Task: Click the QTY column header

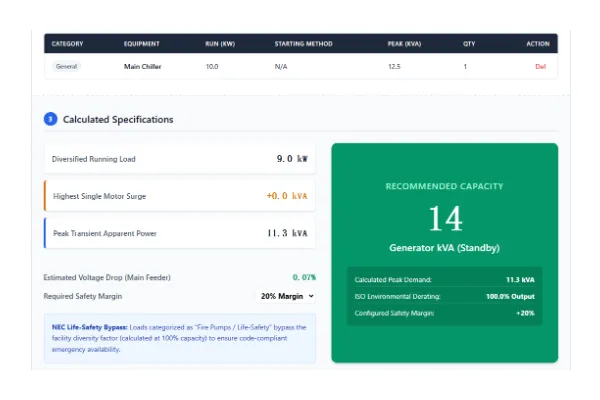Action: point(469,44)
